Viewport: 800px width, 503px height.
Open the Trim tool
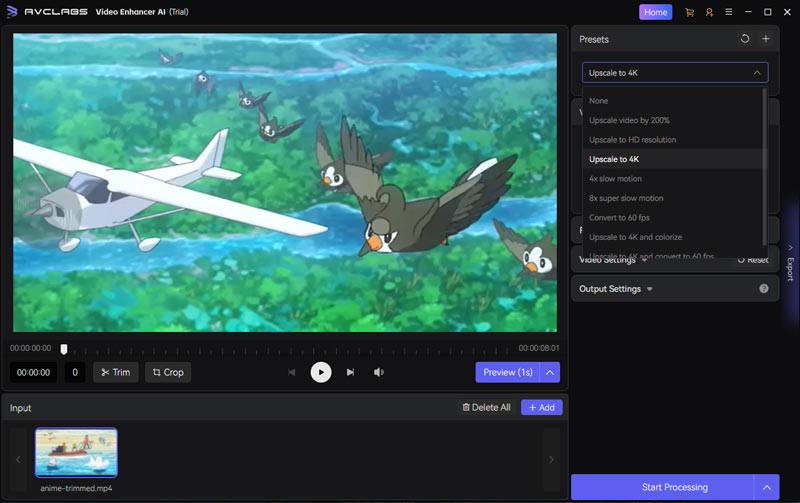point(116,372)
